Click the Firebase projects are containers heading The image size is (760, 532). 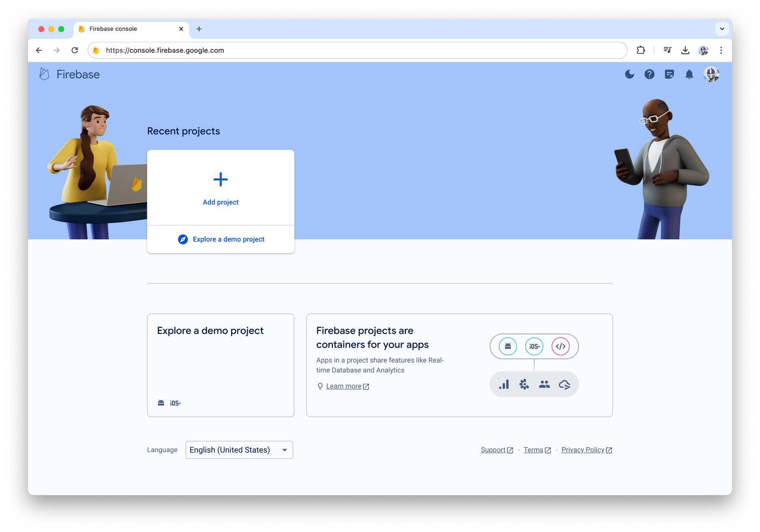[x=372, y=338]
